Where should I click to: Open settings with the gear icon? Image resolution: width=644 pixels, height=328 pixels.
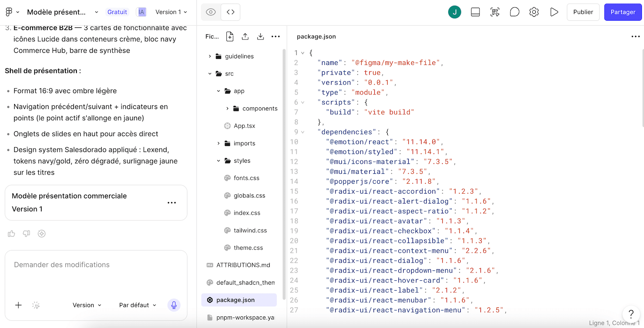click(534, 12)
